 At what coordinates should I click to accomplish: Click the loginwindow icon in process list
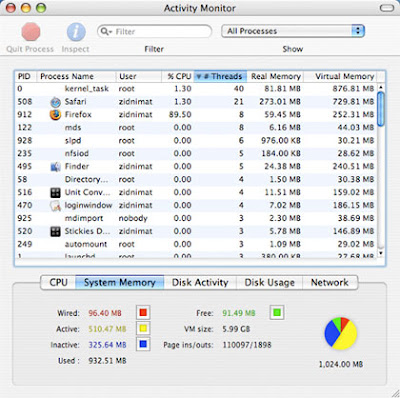coord(55,206)
